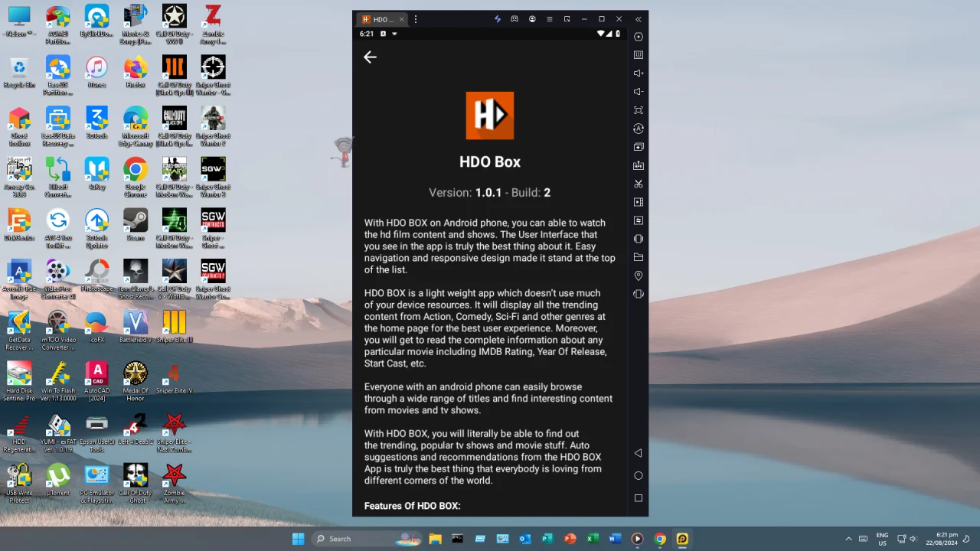Open the AutoCAD [2024] desktop shortcut
Screen dimensions: 980x551
coord(96,382)
